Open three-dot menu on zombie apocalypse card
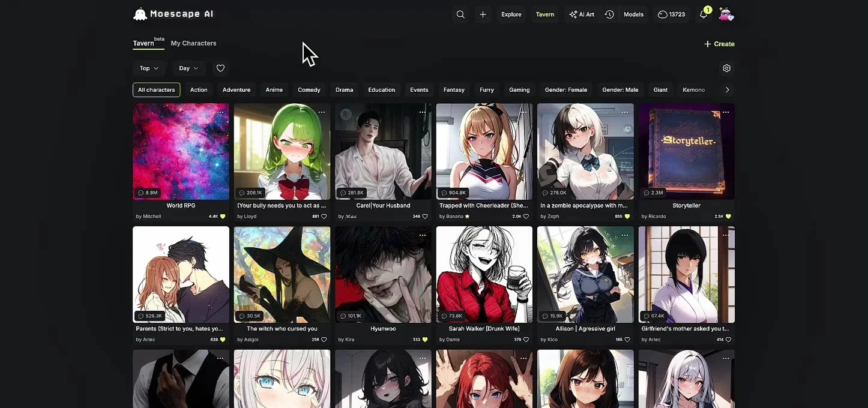 pos(624,112)
